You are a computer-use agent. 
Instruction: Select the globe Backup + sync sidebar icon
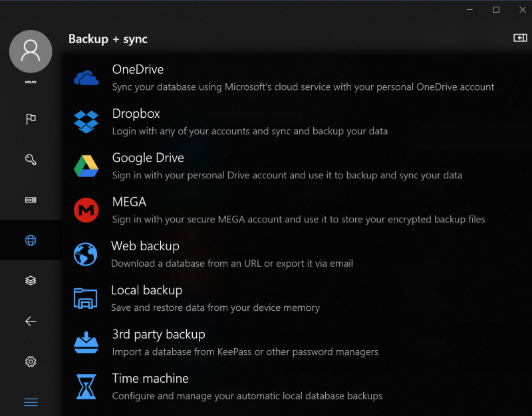point(31,240)
